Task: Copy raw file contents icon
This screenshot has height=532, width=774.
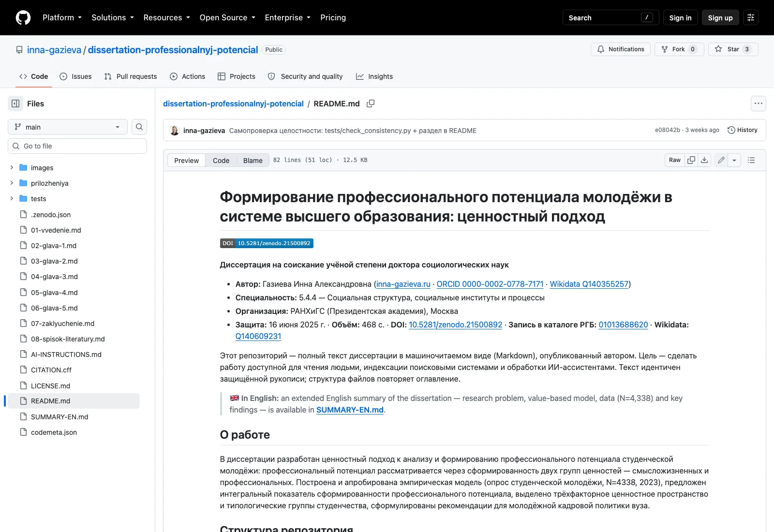Action: pos(691,160)
